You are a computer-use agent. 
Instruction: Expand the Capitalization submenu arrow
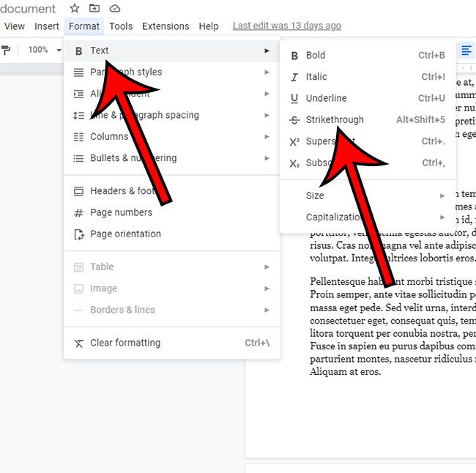click(x=442, y=217)
